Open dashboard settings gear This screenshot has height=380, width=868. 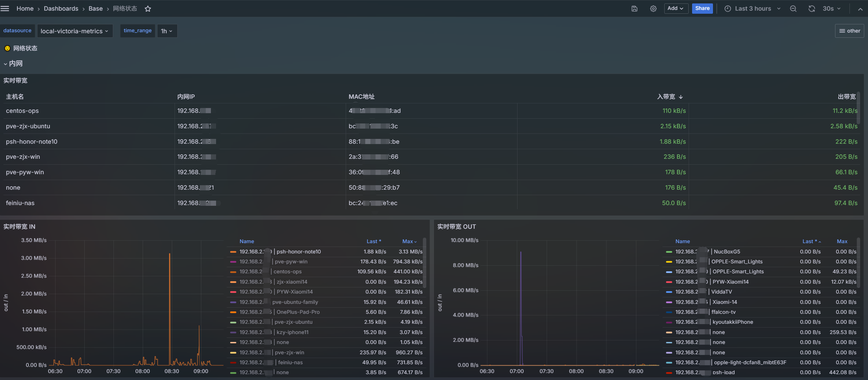(653, 9)
